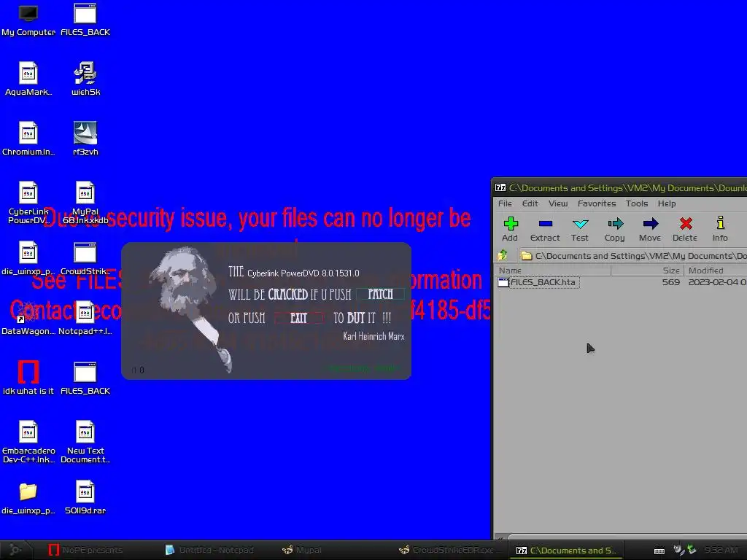The width and height of the screenshot is (747, 560).
Task: Go up one folder level in 7-Zip
Action: [503, 256]
